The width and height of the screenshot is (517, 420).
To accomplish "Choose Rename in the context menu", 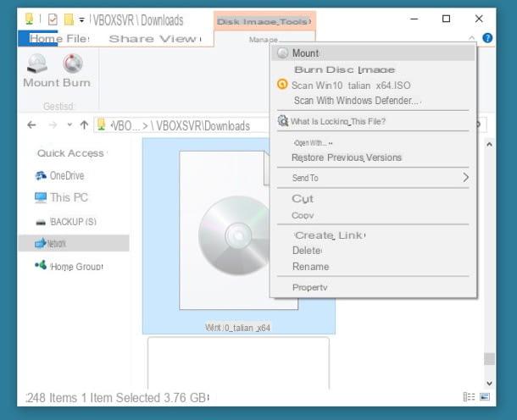I will [x=373, y=267].
